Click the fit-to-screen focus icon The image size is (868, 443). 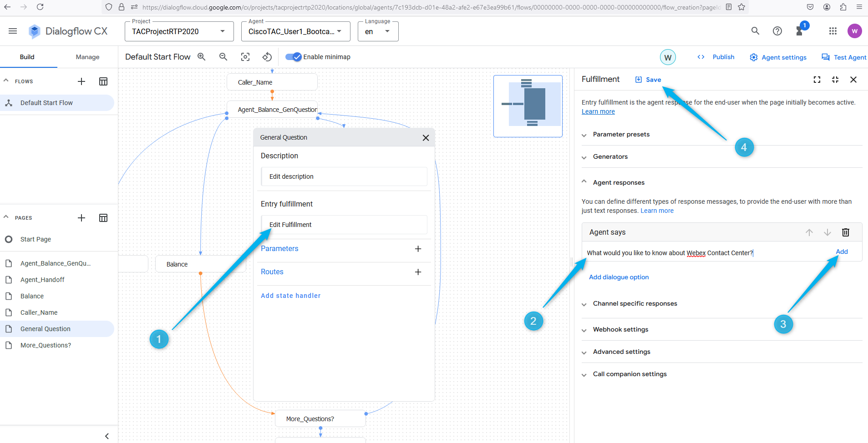(245, 57)
